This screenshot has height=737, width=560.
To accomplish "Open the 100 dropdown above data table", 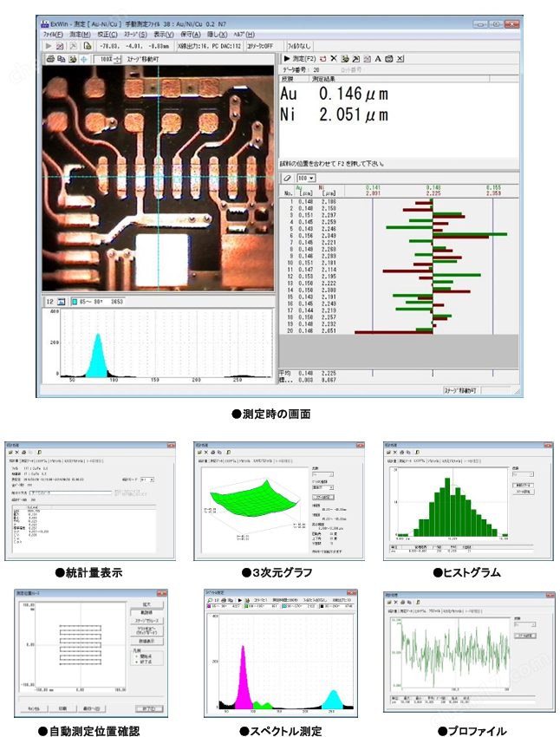I will tap(306, 178).
